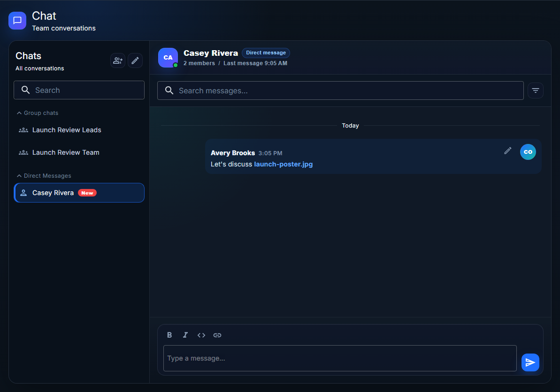
Task: Click the New badge on Casey Rivera
Action: click(x=87, y=193)
